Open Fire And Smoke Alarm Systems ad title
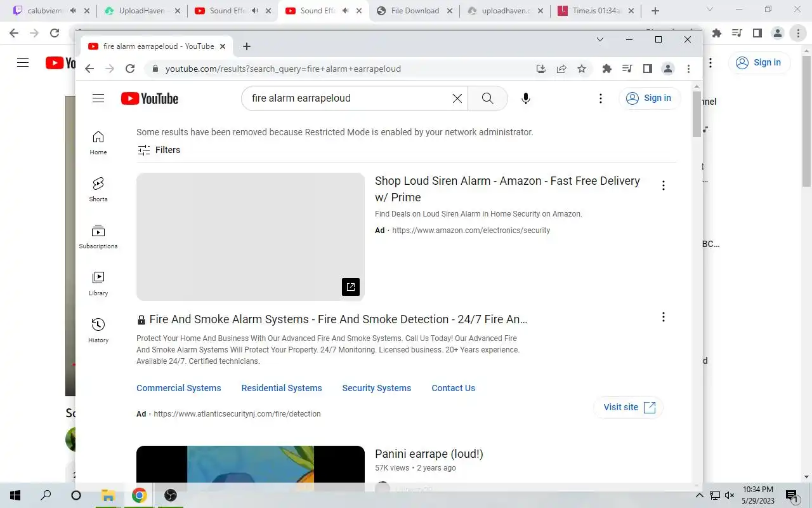Viewport: 812px width, 508px height. coord(338,319)
